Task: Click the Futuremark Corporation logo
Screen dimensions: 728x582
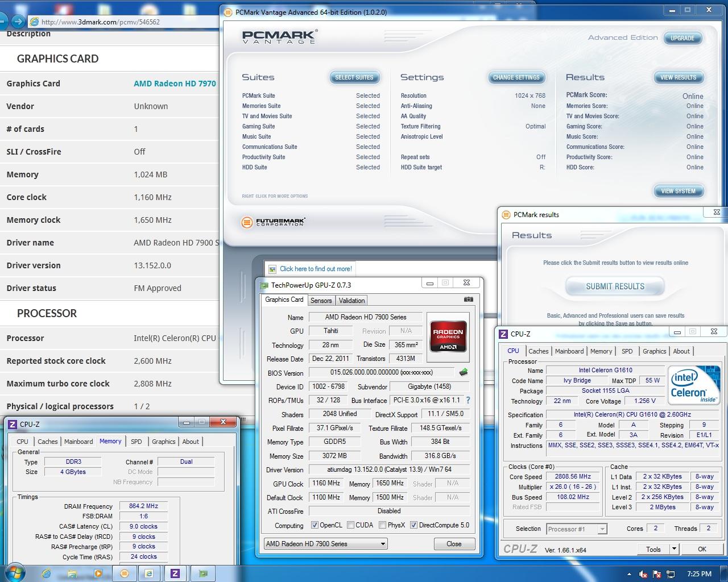Action: click(x=274, y=222)
